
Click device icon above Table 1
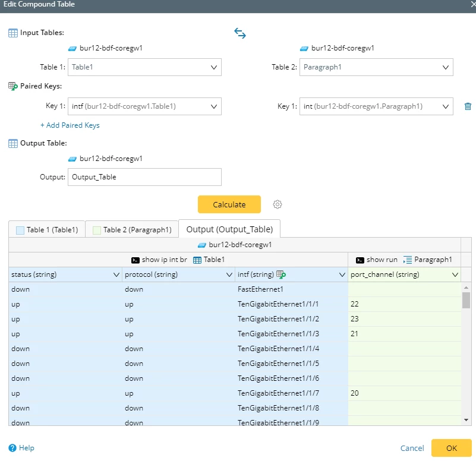(72, 49)
